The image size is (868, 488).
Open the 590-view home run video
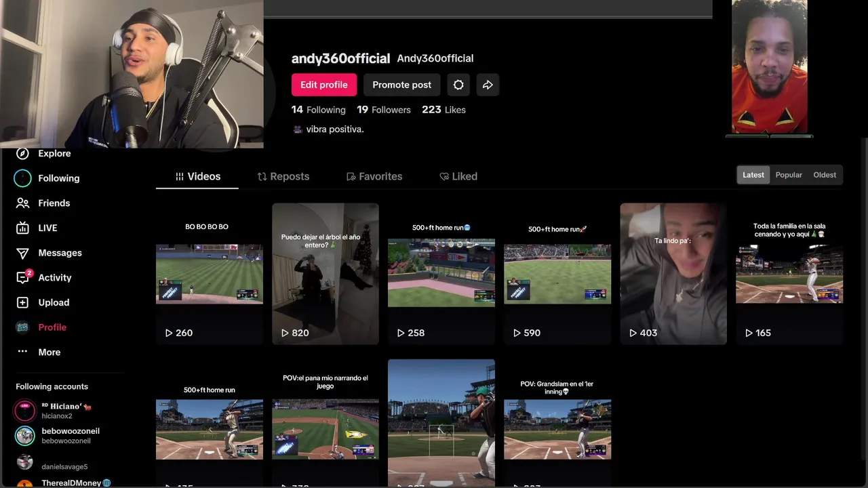tap(557, 274)
